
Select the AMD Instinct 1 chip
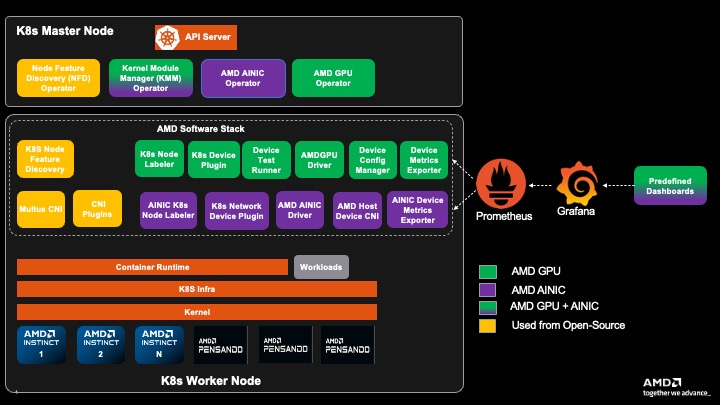click(41, 343)
